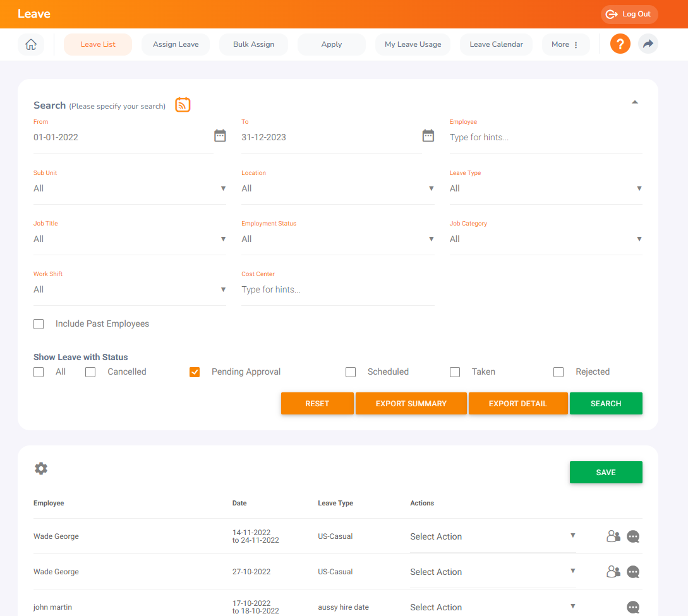Click the RSS feed icon beside Search
This screenshot has height=616, width=688.
point(183,104)
